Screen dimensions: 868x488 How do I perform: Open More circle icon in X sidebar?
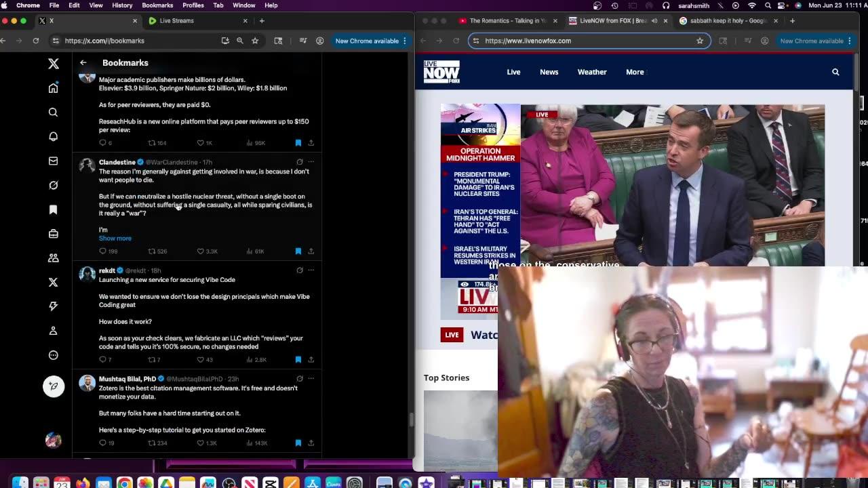pos(54,355)
